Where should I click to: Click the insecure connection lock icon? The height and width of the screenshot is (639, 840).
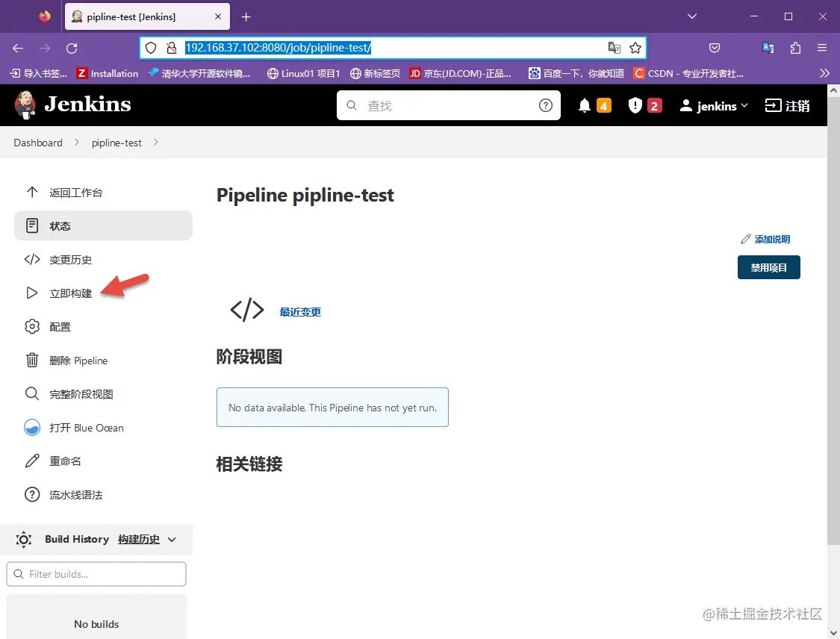point(172,48)
